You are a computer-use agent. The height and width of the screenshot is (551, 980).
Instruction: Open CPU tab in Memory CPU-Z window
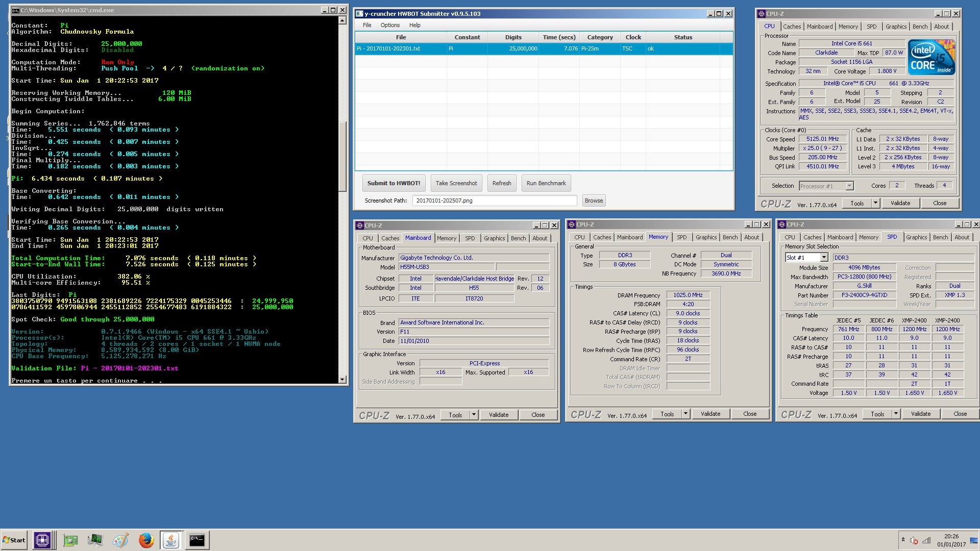coord(579,237)
